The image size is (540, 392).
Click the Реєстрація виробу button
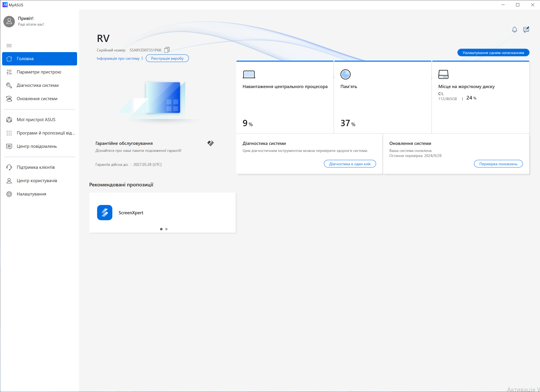pos(167,58)
